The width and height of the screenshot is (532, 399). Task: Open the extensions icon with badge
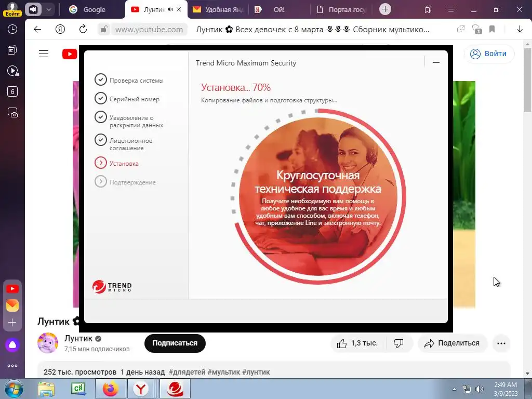pos(477,29)
